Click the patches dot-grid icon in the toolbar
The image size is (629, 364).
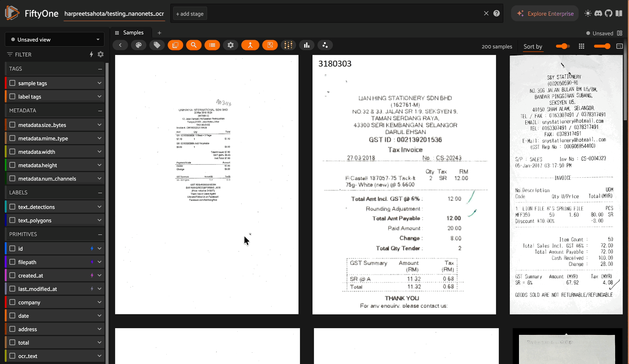point(288,45)
